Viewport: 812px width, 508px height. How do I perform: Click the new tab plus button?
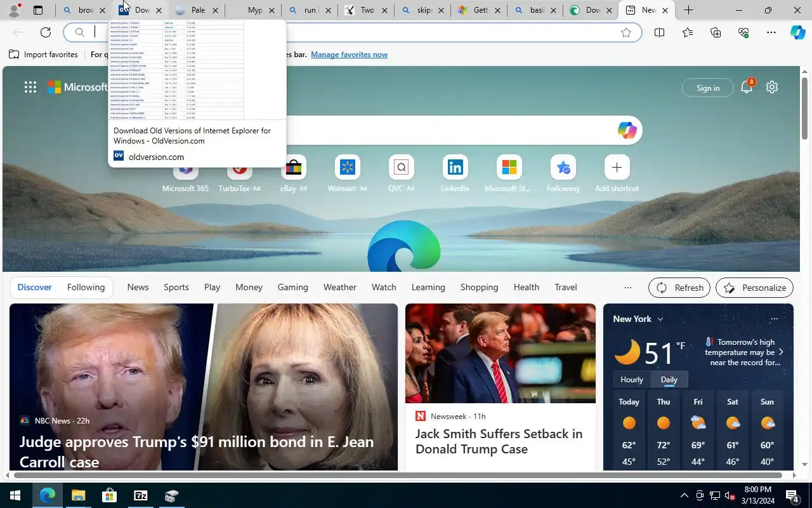click(688, 10)
